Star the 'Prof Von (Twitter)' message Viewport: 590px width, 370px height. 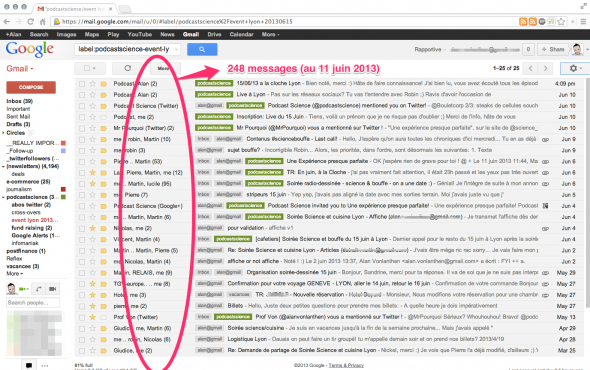coord(93,317)
